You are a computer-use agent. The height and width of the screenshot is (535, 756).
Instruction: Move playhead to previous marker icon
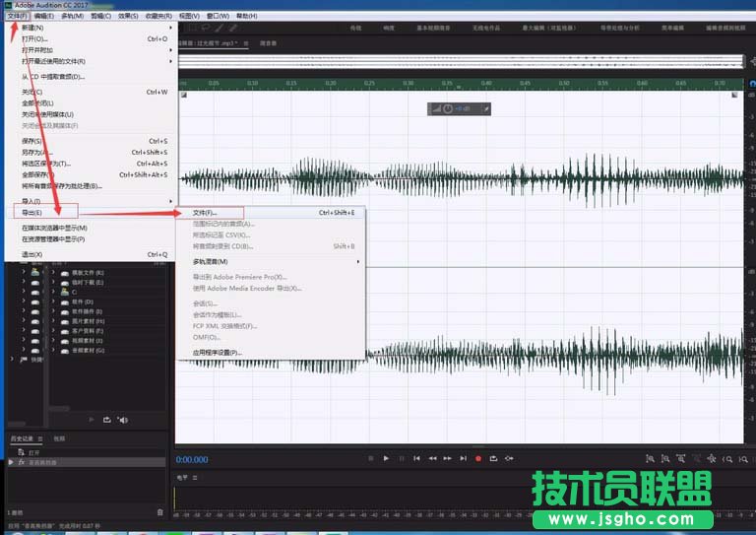tap(416, 458)
